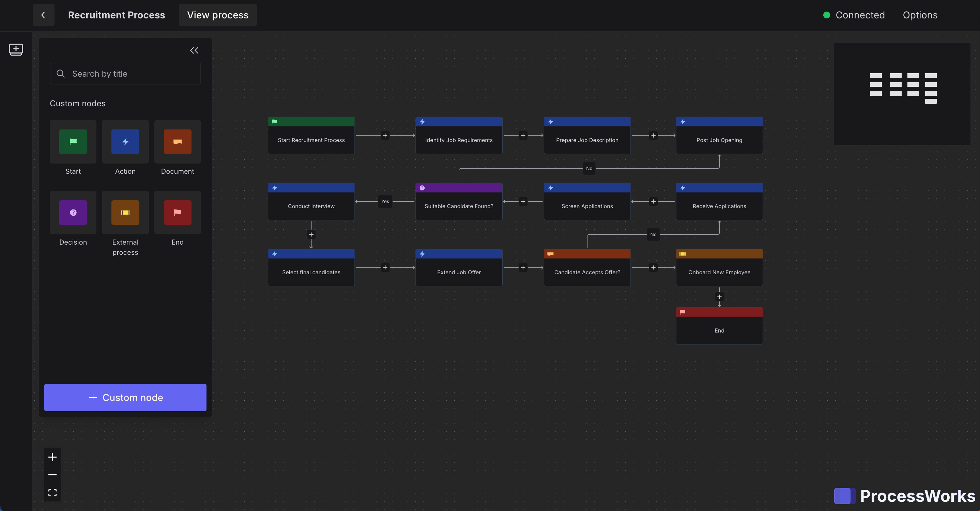Zoom in on the canvas

click(x=52, y=457)
